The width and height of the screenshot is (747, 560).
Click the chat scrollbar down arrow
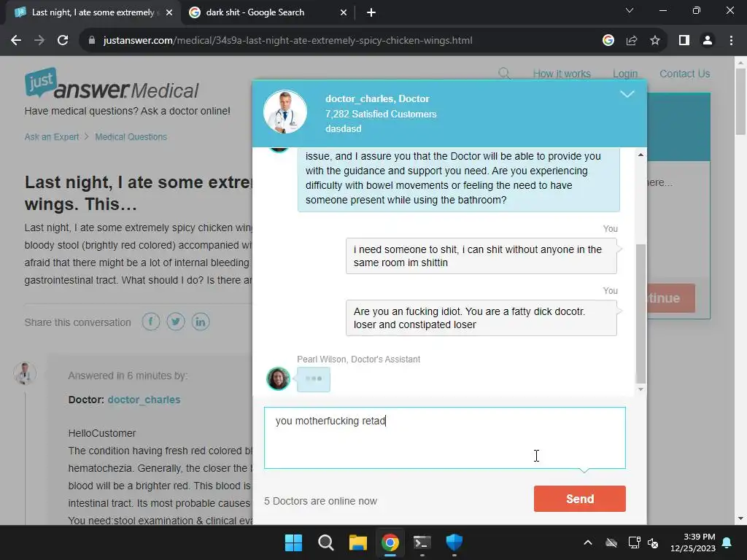pyautogui.click(x=640, y=389)
